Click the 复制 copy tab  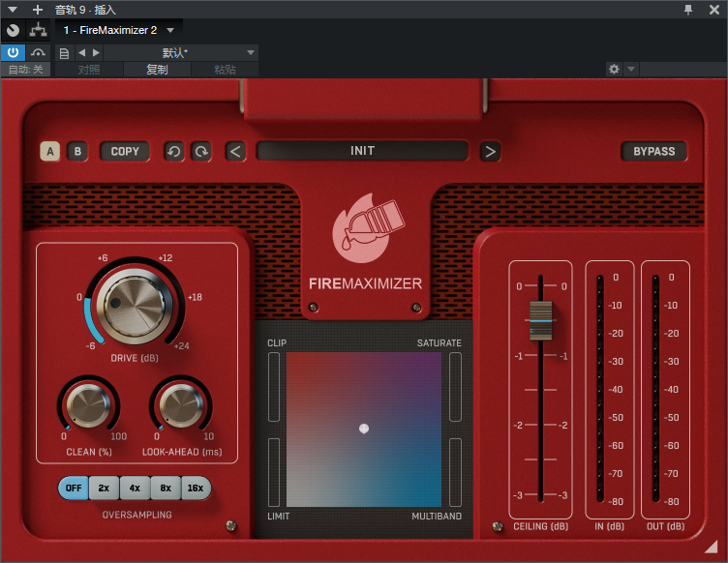tap(157, 70)
